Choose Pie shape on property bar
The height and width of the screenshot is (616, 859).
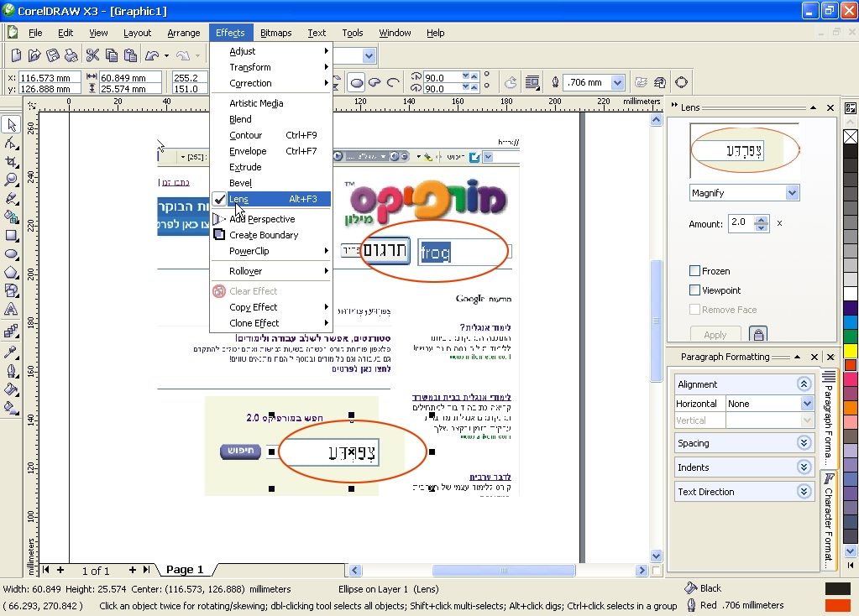point(375,83)
